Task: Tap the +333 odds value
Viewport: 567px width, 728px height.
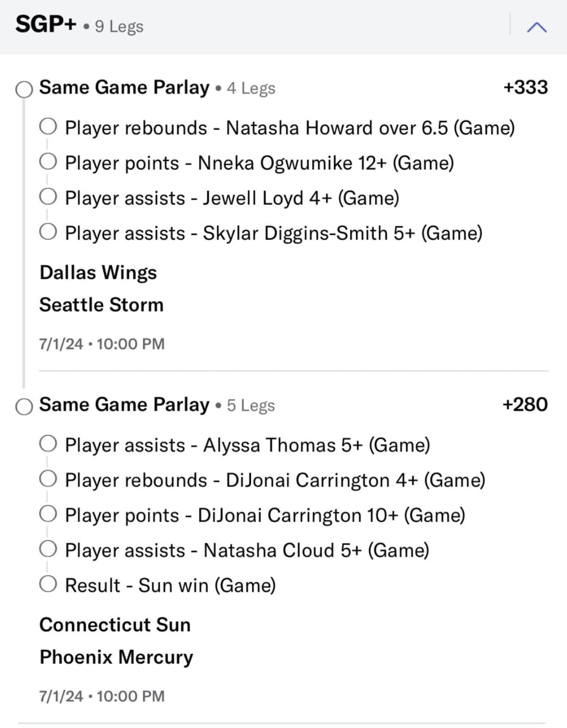Action: click(525, 87)
